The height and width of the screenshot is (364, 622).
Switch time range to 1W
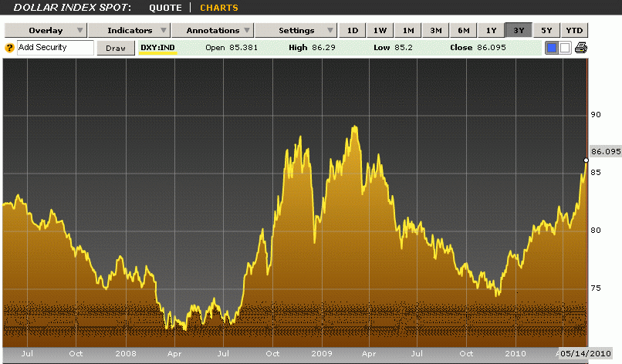click(380, 31)
